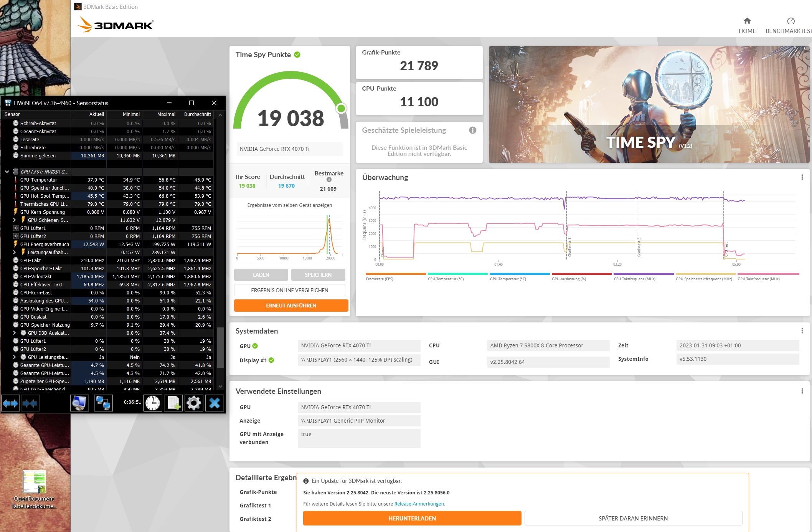Expand the GPU-Schienen-S... sensor row
The height and width of the screenshot is (532, 812).
[15, 220]
